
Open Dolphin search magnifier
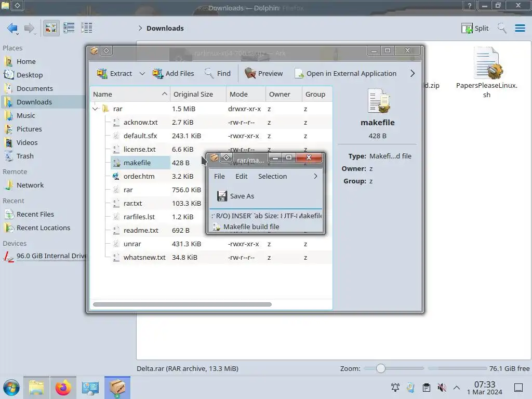502,28
